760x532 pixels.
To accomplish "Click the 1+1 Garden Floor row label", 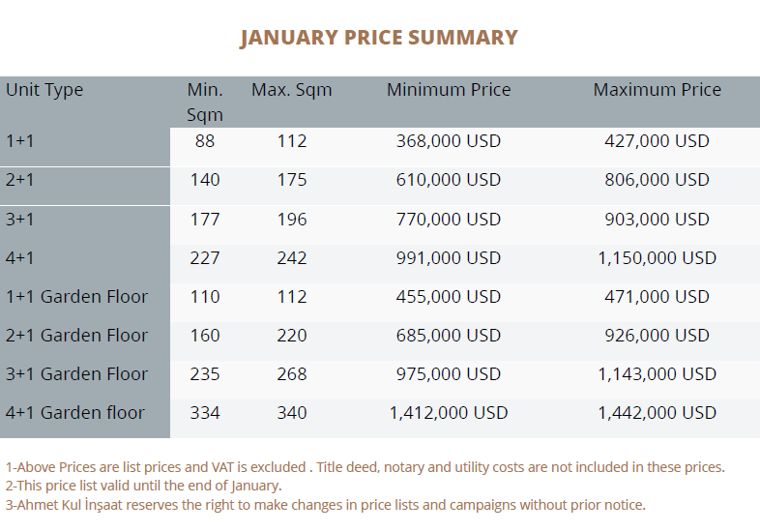I will pyautogui.click(x=77, y=297).
